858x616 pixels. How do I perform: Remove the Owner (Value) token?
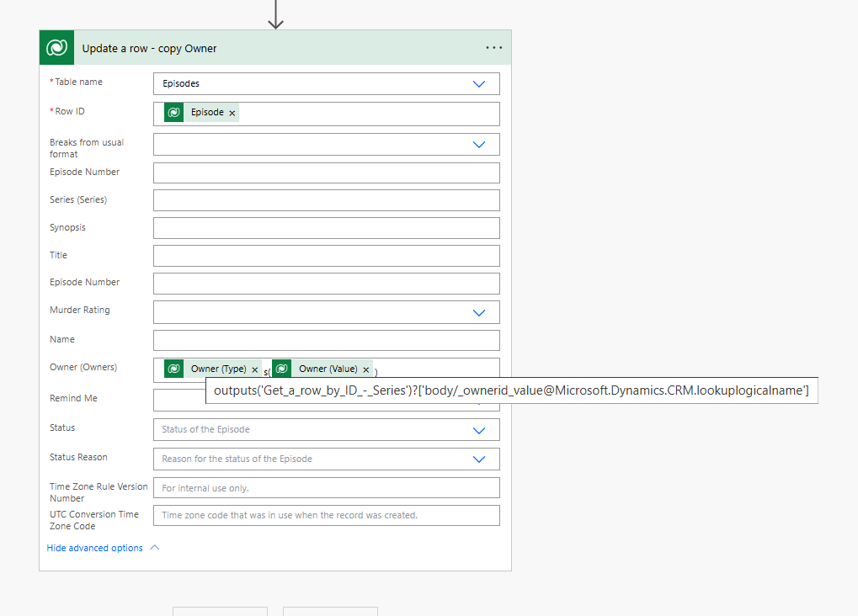[x=366, y=369]
